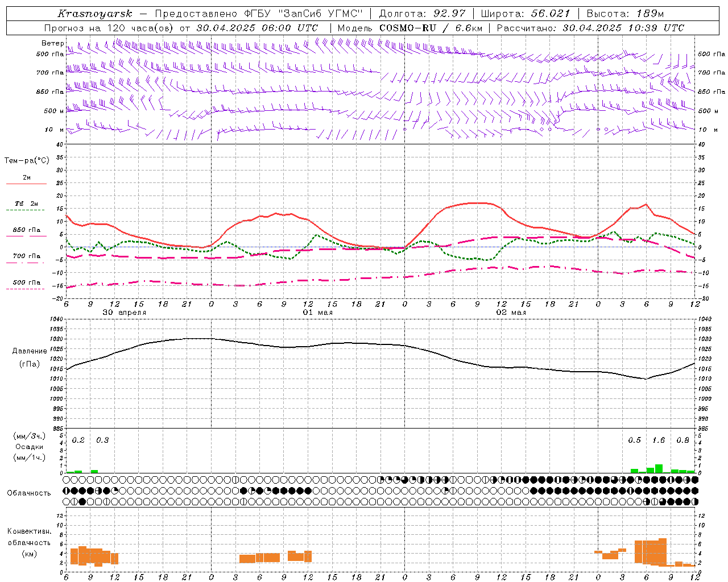Image resolution: width=728 pixels, height=582 pixels.
Task: Click the model label "COSMO-RU / 6.6км"
Action: 431,28
